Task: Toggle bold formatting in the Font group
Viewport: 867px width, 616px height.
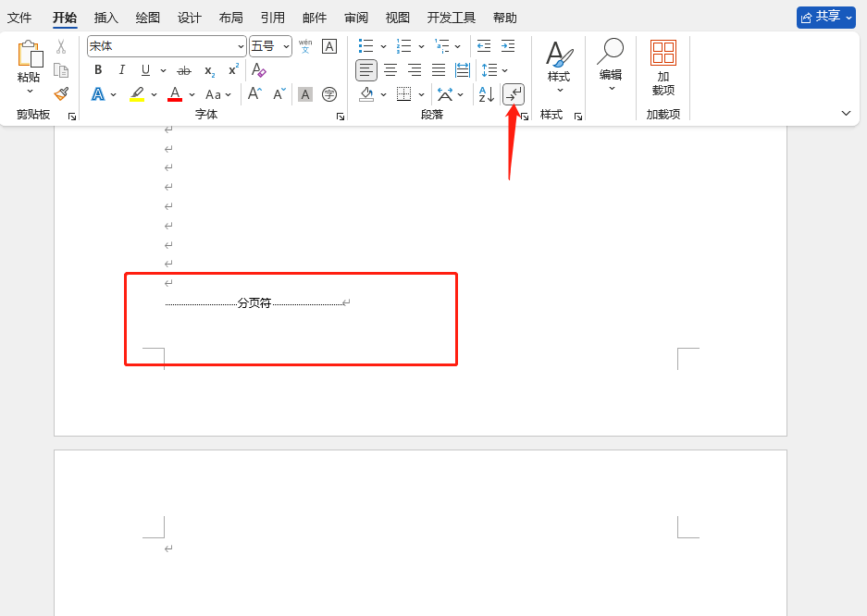Action: (x=97, y=69)
